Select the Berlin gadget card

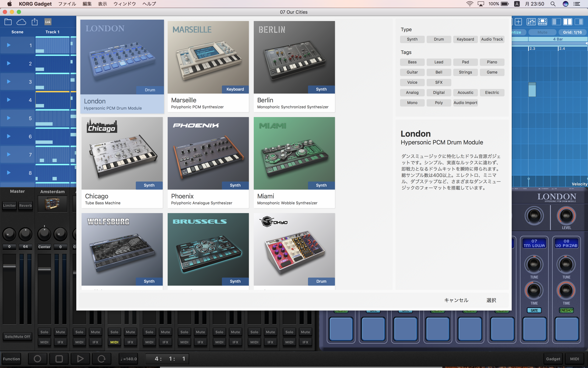pos(294,66)
